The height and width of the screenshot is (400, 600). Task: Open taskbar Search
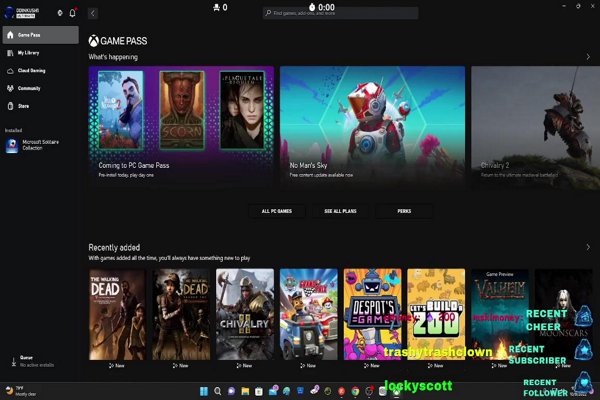218,391
